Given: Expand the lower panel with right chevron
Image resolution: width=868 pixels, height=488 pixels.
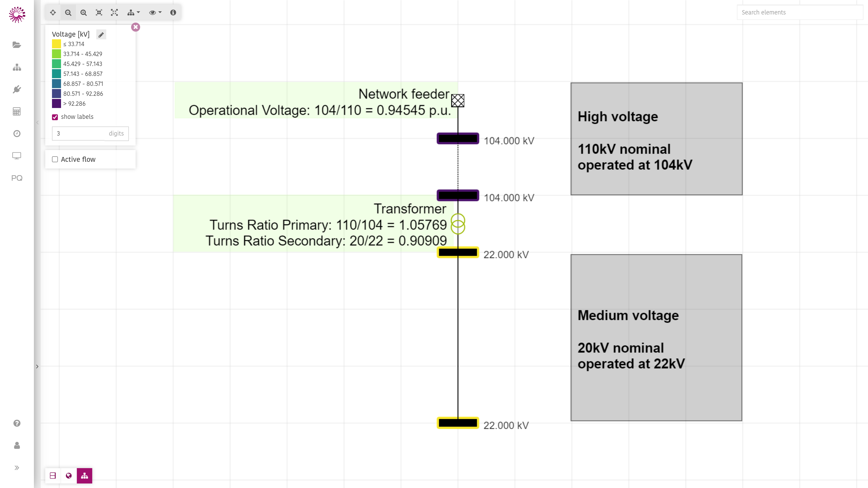Looking at the screenshot, I should tap(37, 366).
